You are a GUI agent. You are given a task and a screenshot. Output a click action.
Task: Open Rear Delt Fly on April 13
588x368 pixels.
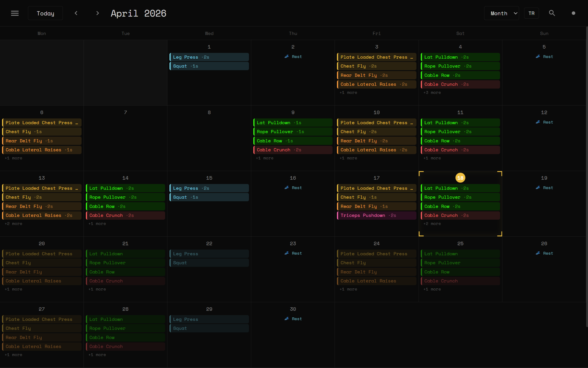coord(42,206)
